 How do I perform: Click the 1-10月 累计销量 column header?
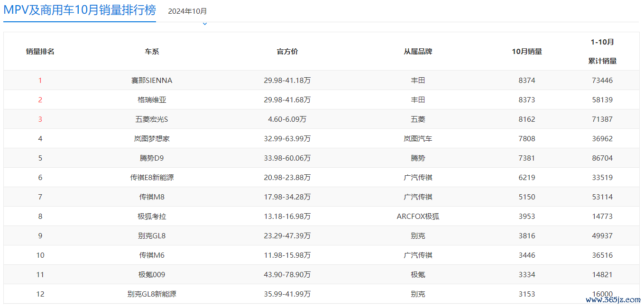[602, 52]
